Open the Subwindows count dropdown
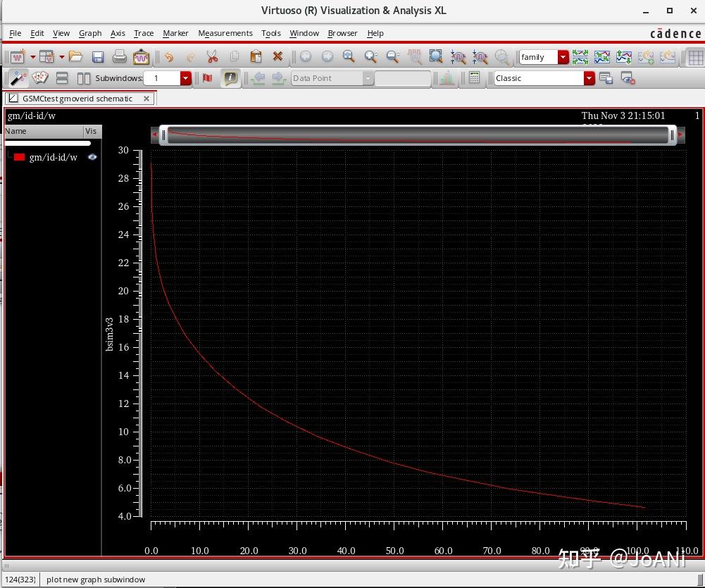Screen dimensions: 705x588 [x=186, y=78]
